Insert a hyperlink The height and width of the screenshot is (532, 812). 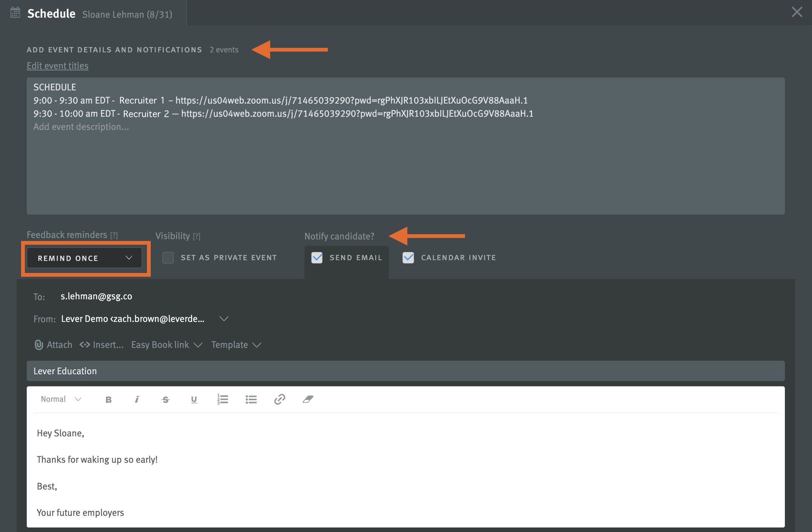point(280,399)
